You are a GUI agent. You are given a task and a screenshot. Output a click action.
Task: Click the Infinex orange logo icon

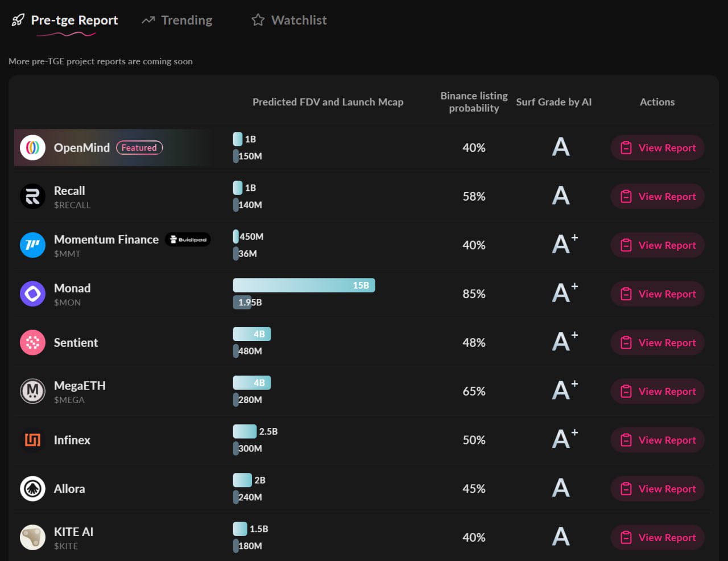32,440
